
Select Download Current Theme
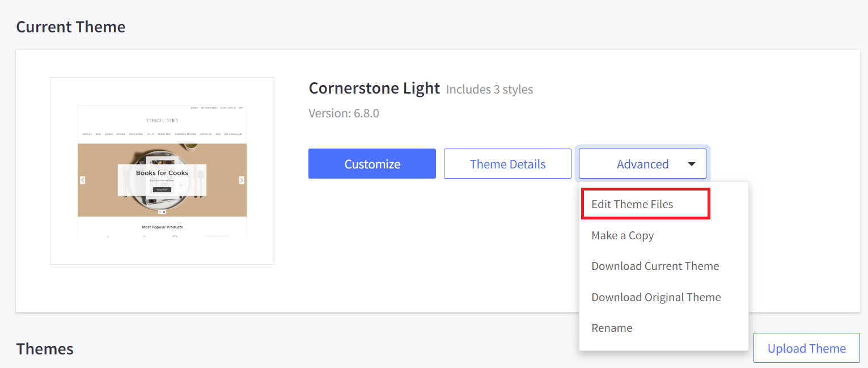click(655, 266)
